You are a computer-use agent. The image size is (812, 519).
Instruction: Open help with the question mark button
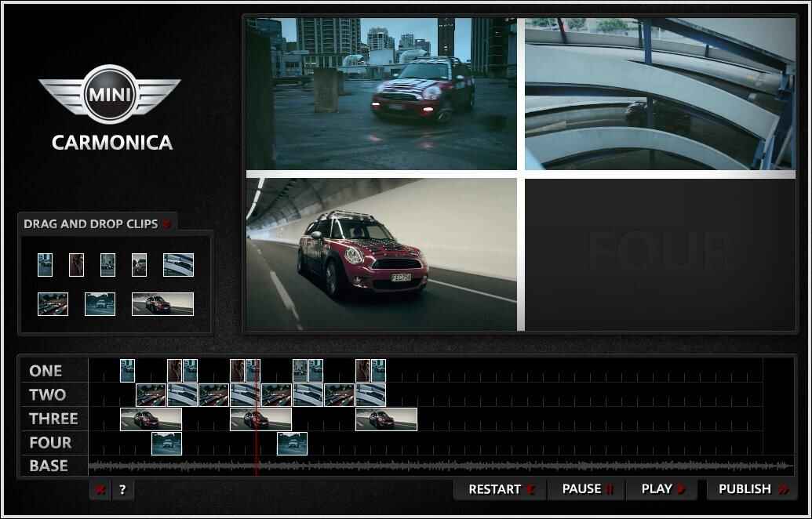[x=122, y=491]
